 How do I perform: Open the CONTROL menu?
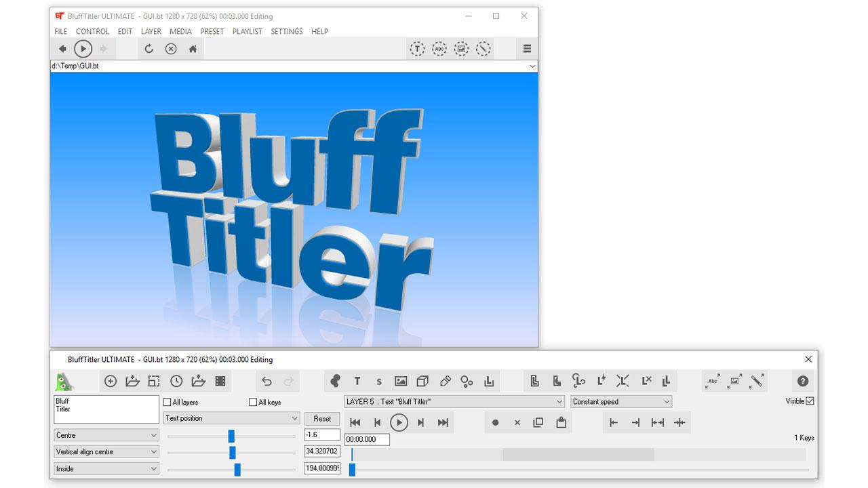click(x=92, y=31)
